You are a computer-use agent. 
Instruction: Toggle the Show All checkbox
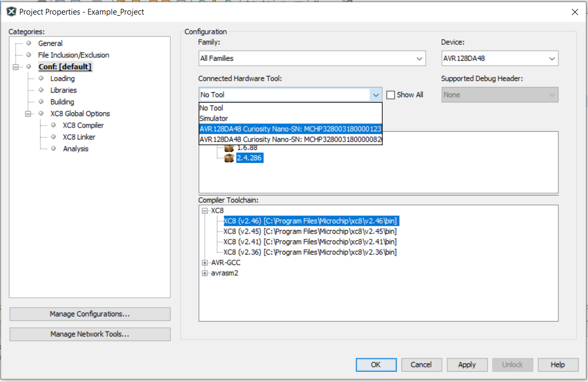point(390,95)
